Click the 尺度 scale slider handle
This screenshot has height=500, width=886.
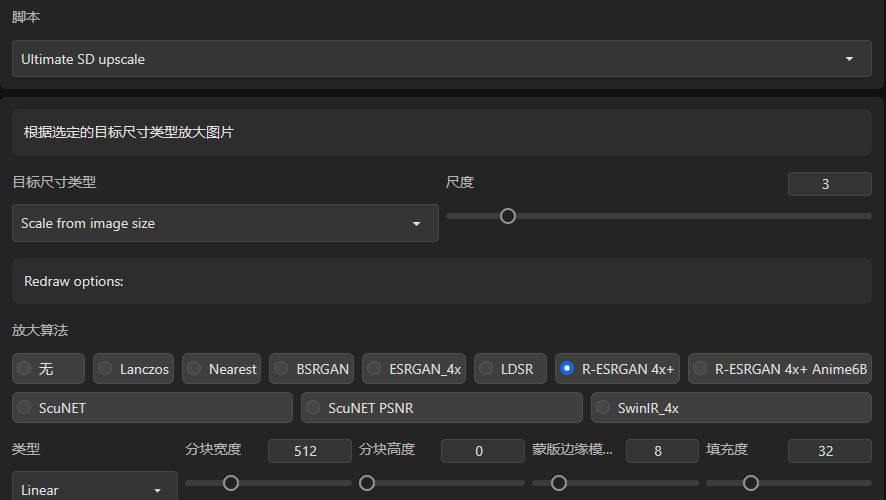[508, 216]
